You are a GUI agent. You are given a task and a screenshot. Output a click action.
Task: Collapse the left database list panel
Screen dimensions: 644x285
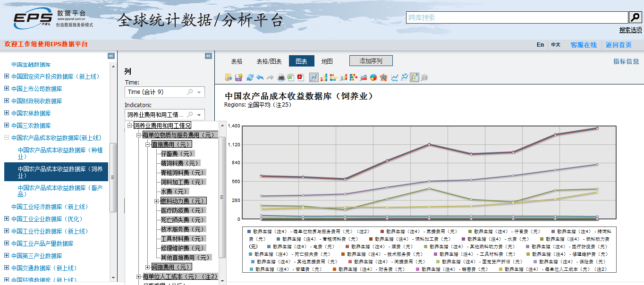[111, 56]
